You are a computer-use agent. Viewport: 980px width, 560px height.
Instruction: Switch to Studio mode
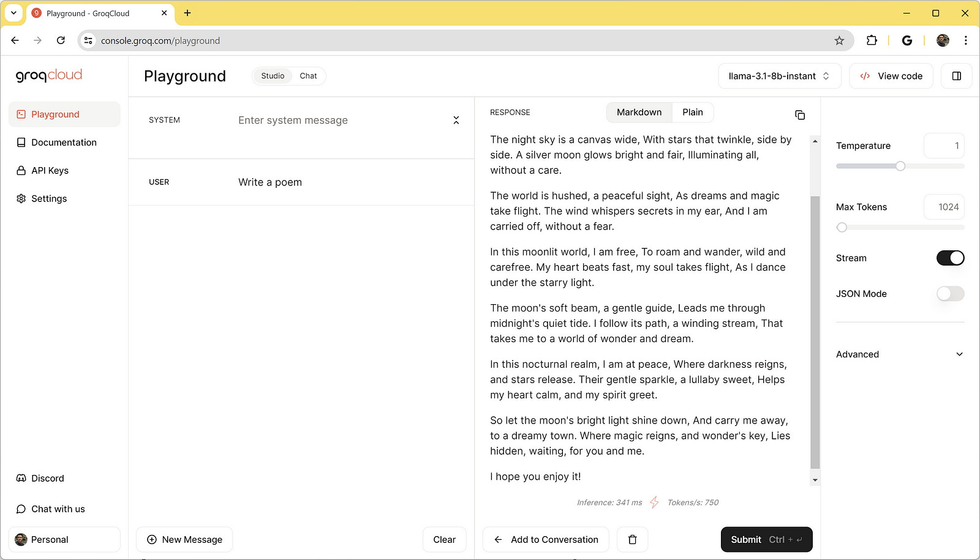273,76
